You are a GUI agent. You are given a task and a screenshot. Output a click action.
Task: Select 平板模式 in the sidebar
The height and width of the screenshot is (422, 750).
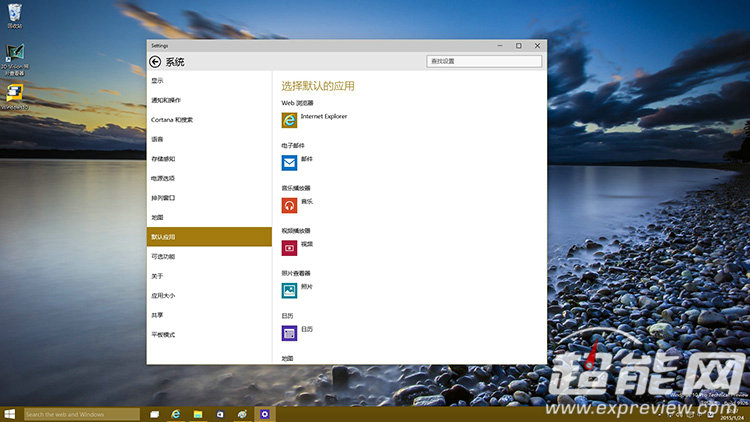coord(163,335)
